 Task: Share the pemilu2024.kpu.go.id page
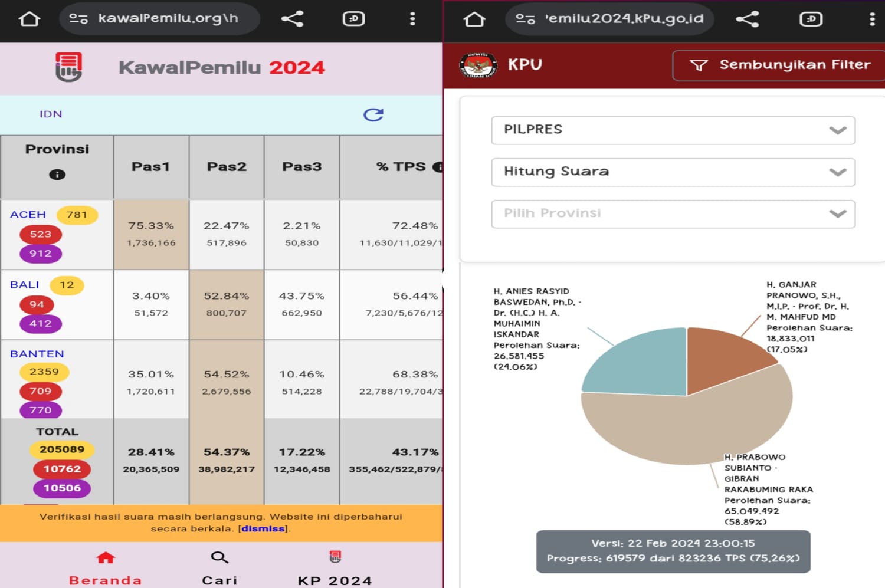point(748,19)
